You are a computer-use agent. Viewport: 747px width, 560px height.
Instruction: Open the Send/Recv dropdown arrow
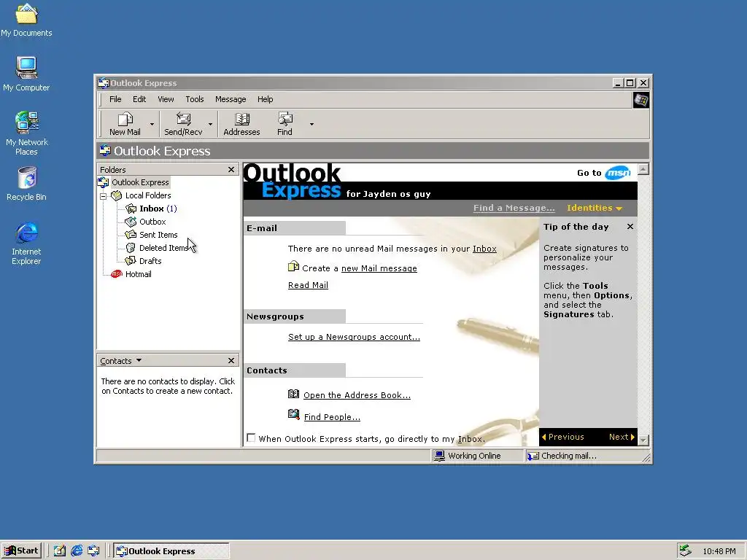click(210, 124)
